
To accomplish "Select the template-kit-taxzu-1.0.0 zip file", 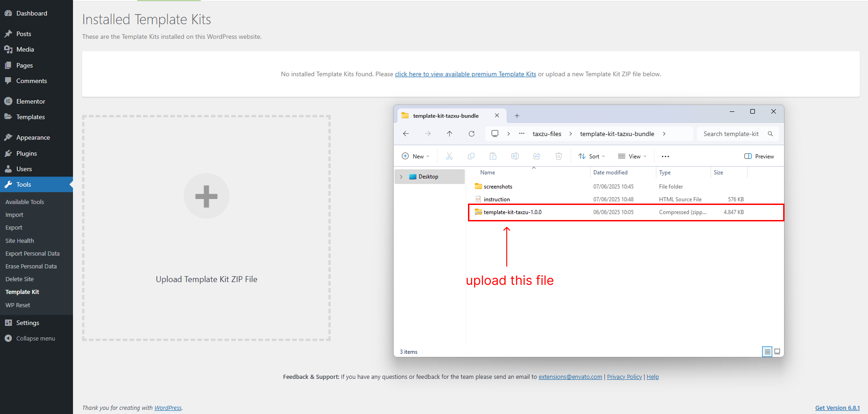I will tap(626, 212).
